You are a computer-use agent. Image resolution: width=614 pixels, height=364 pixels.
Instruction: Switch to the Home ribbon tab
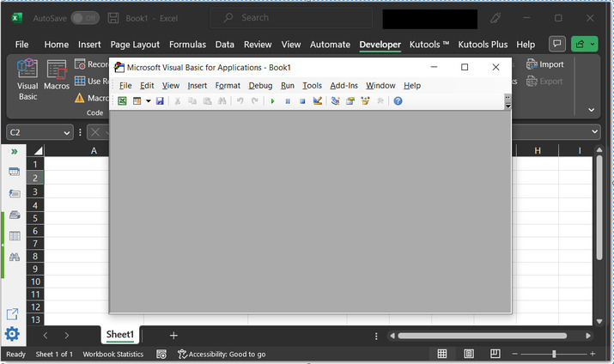(57, 45)
